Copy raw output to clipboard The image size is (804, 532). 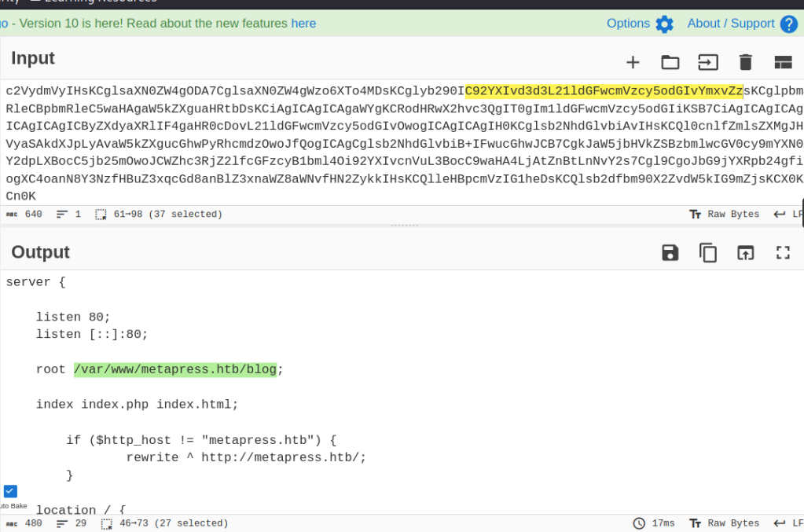[x=708, y=253]
